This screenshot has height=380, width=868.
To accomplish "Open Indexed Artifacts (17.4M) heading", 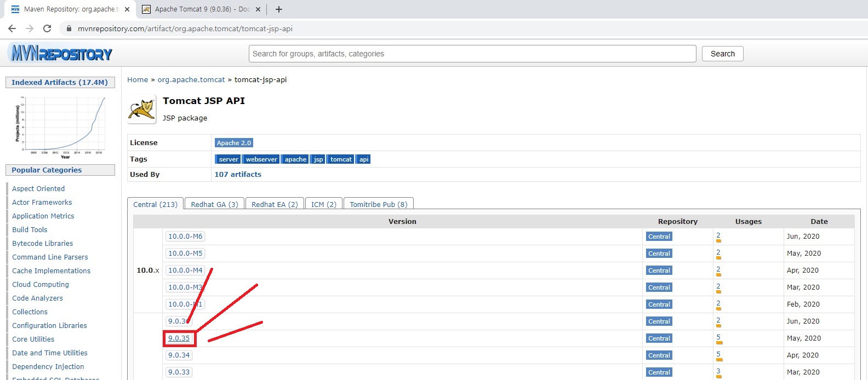I will [x=60, y=82].
